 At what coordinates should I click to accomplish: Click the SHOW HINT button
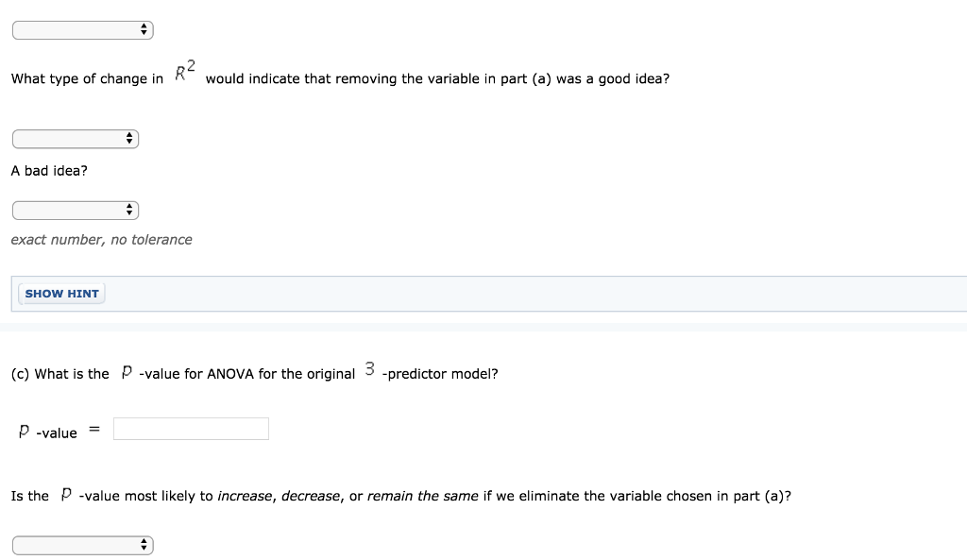pos(61,294)
